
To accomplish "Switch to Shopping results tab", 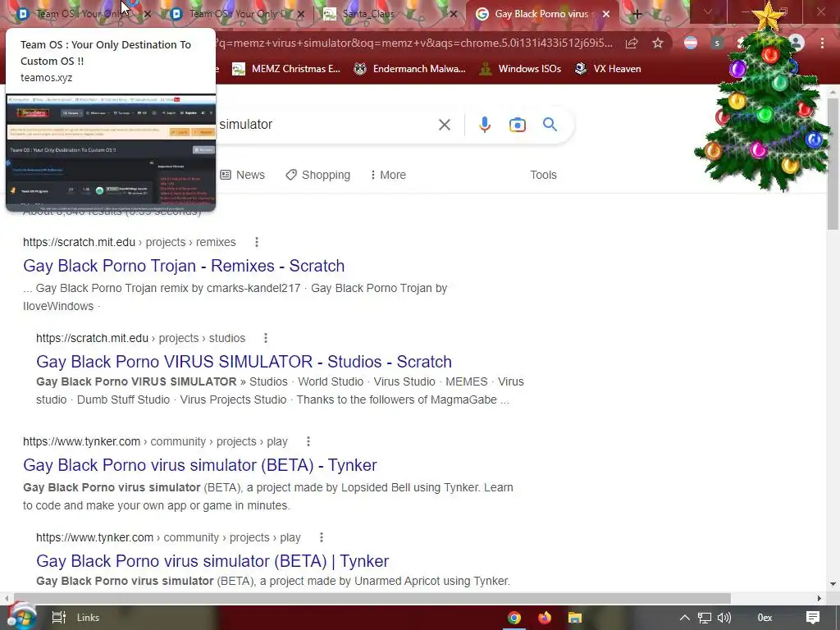I will click(318, 175).
